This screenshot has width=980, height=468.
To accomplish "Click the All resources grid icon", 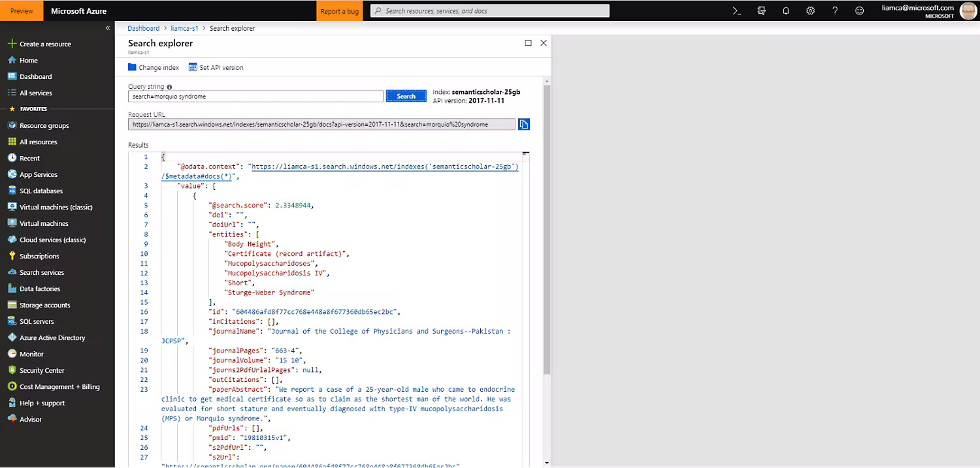I will point(12,142).
